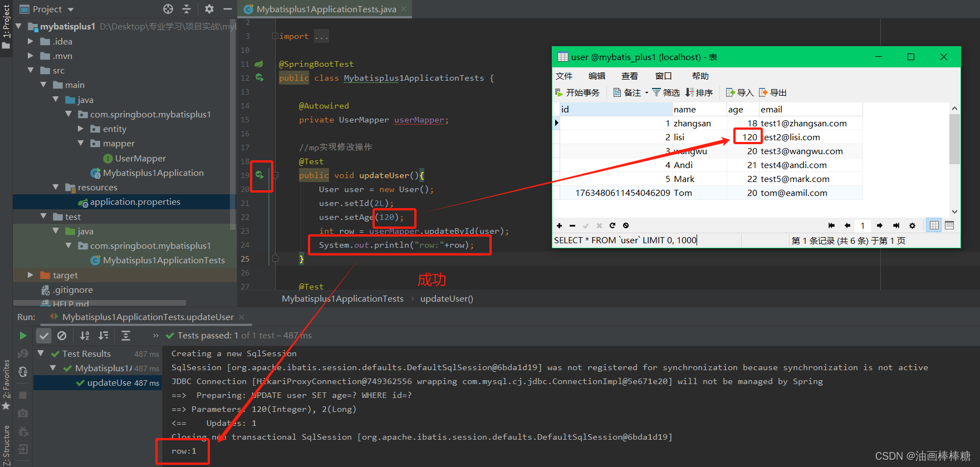Sort test results alphabetically
Viewport: 980px width, 467px height.
click(x=85, y=336)
